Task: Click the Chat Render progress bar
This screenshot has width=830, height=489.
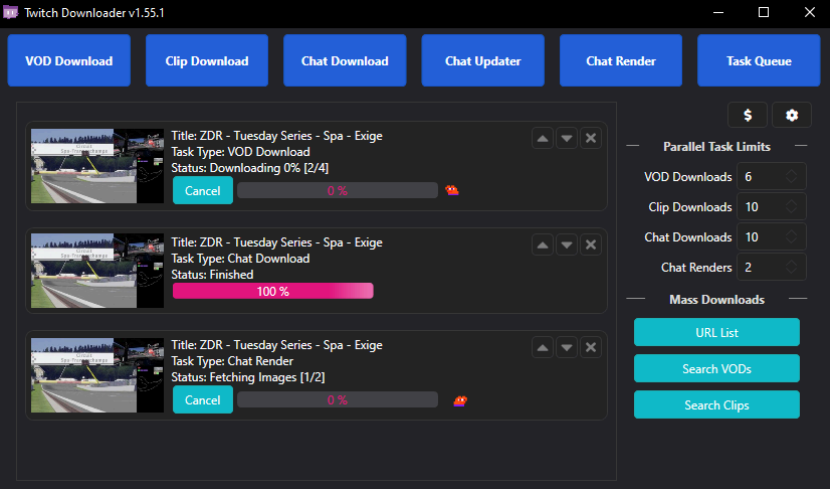Action: (x=337, y=400)
